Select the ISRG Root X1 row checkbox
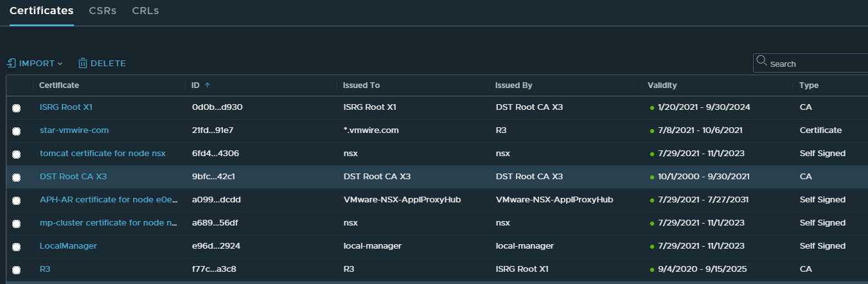Image resolution: width=868 pixels, height=284 pixels. 16,108
